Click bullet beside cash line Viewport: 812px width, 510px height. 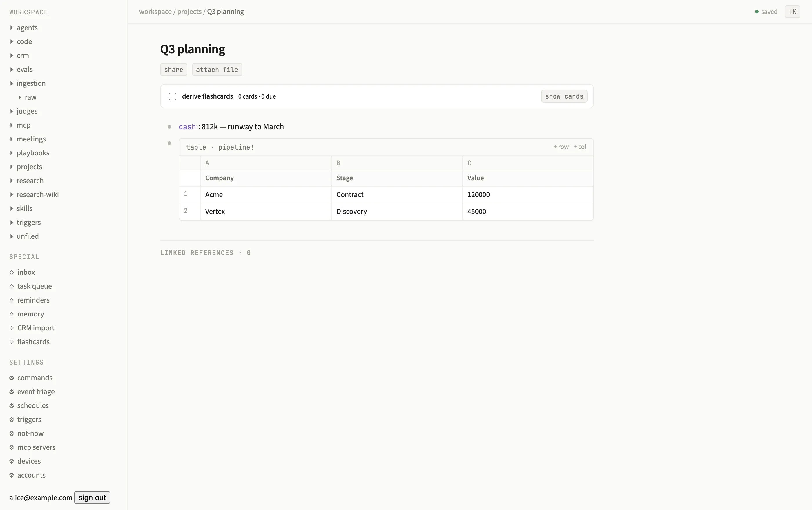click(x=169, y=127)
